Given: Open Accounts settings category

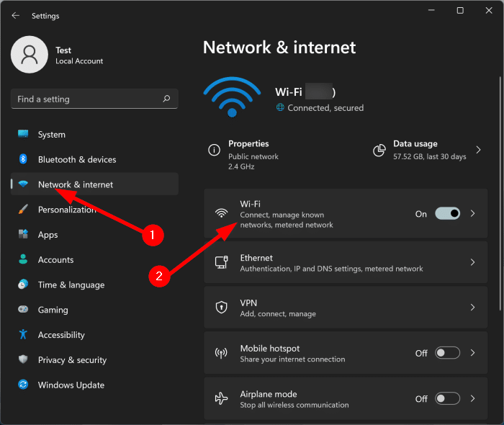Looking at the screenshot, I should (x=94, y=259).
